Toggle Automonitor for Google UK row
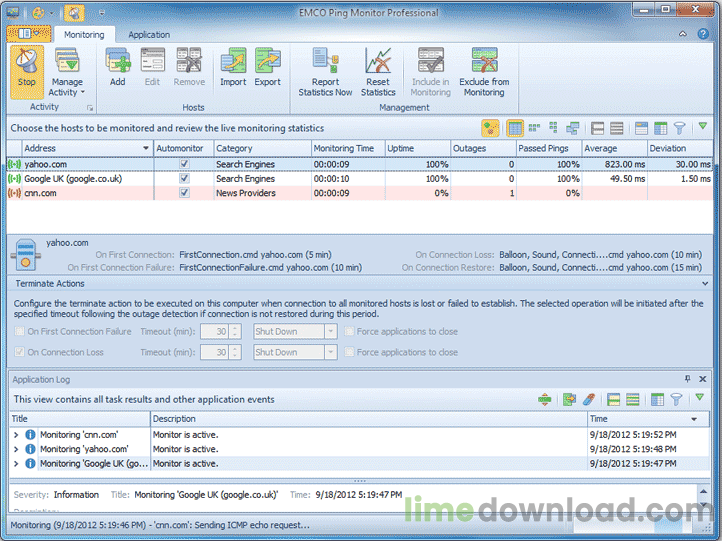722x541 pixels. 184,178
